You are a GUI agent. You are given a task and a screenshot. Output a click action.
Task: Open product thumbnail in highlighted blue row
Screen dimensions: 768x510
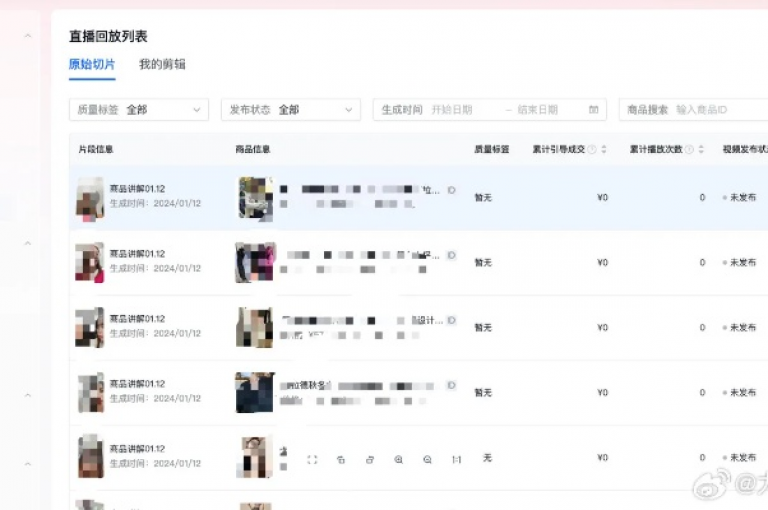pos(256,198)
